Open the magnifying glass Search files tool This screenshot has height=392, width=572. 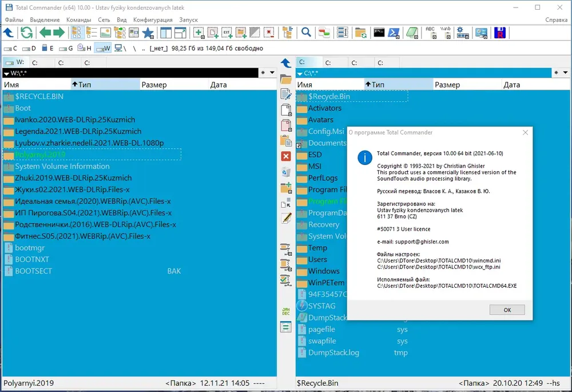click(306, 33)
